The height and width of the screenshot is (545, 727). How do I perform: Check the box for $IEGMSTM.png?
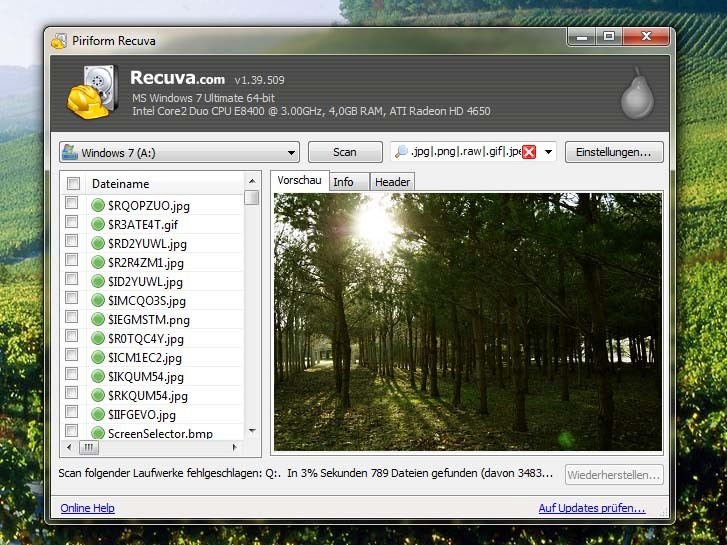point(71,317)
